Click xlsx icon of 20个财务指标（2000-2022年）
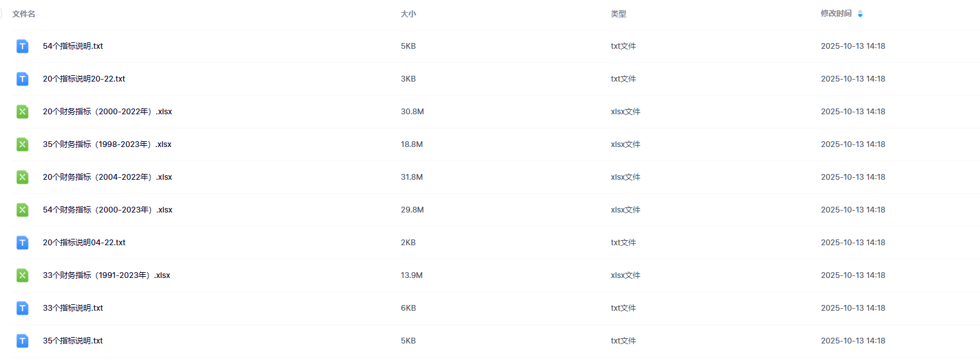The image size is (980, 364). pos(22,112)
